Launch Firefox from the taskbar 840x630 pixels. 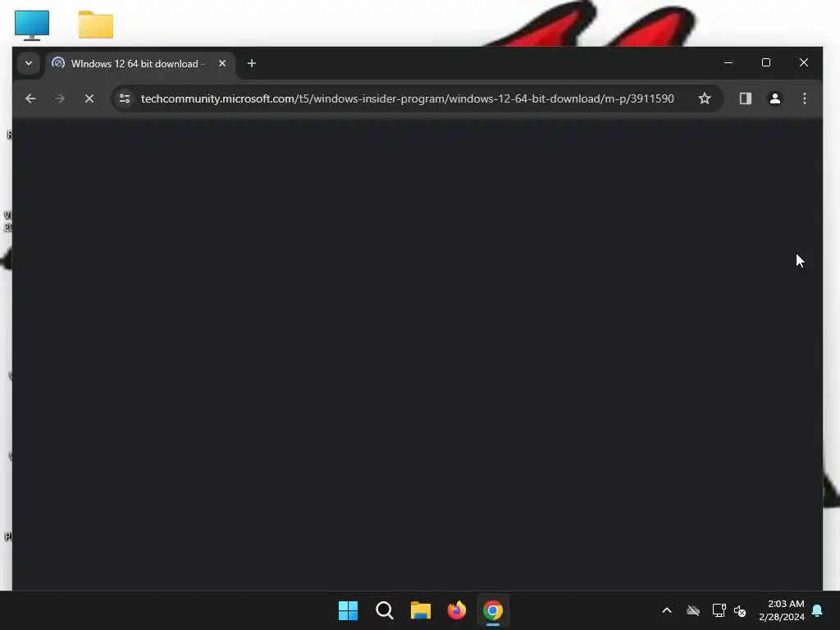(457, 610)
